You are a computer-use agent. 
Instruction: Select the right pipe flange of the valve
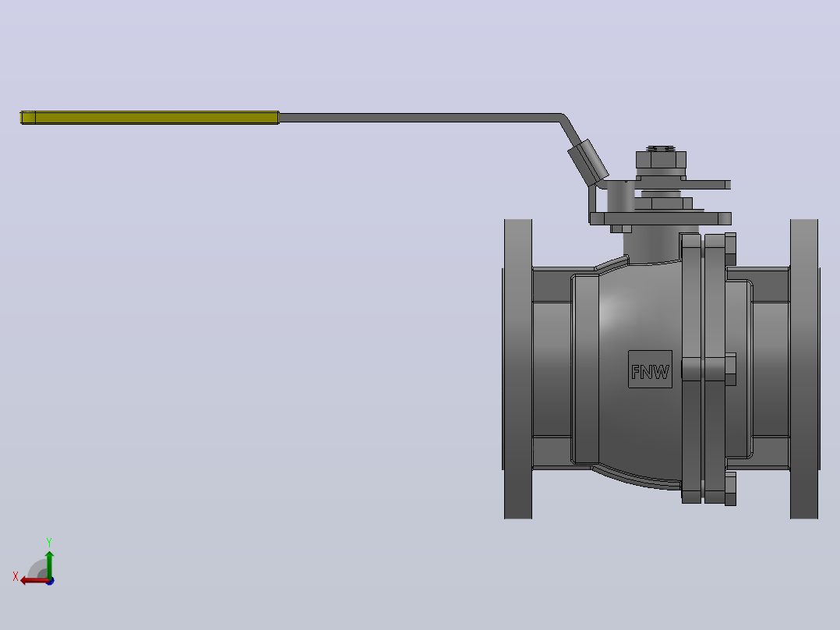pos(804,369)
